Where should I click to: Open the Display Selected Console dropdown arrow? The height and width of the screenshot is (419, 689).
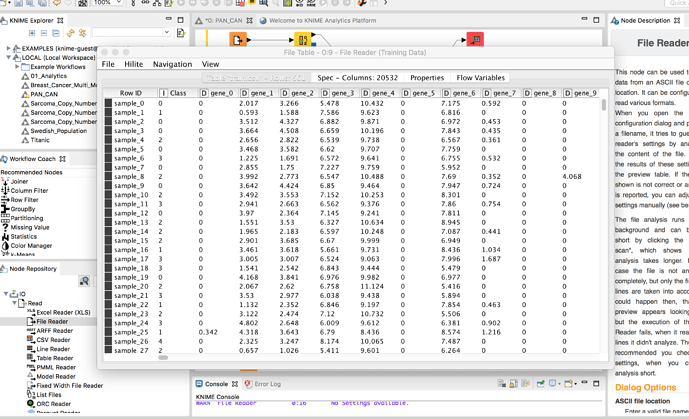coord(559,384)
